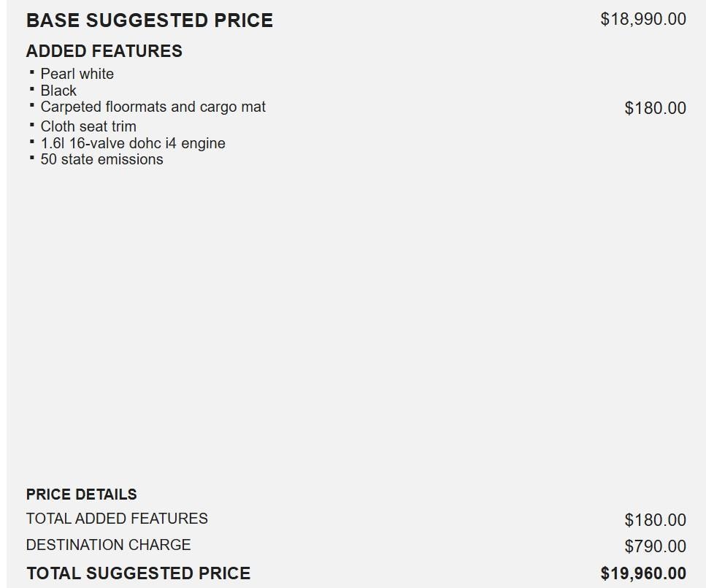
Task: Click the bullet beside Pearl white
Action: [x=32, y=73]
